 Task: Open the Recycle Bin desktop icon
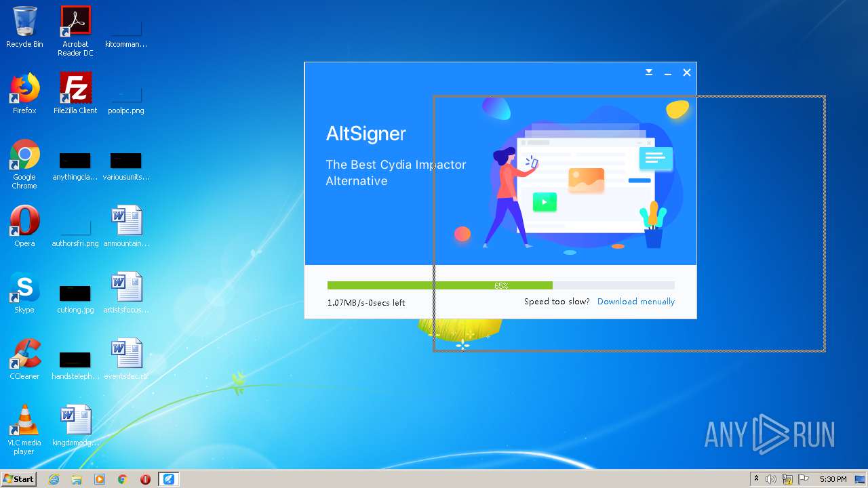pos(24,27)
